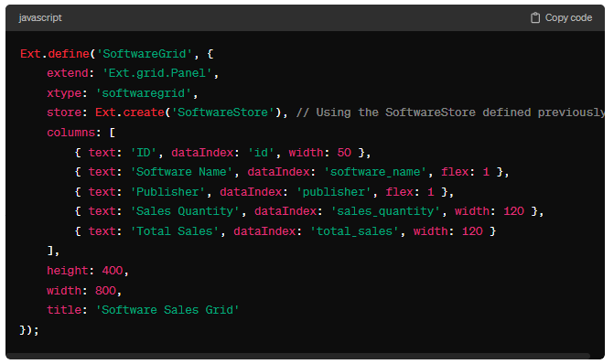Click the 'SoftwareStore' string in Ext.create
614x364 pixels.
(x=222, y=112)
